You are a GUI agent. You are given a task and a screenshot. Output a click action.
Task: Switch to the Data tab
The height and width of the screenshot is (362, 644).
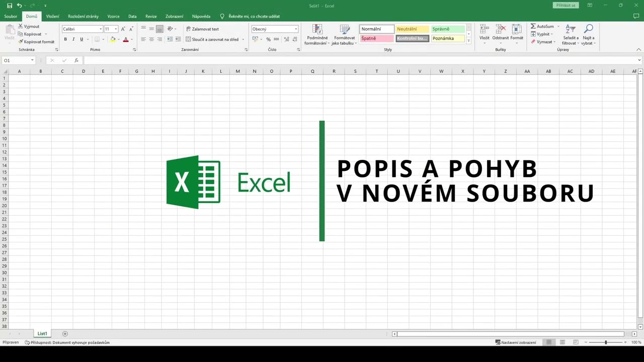[132, 16]
